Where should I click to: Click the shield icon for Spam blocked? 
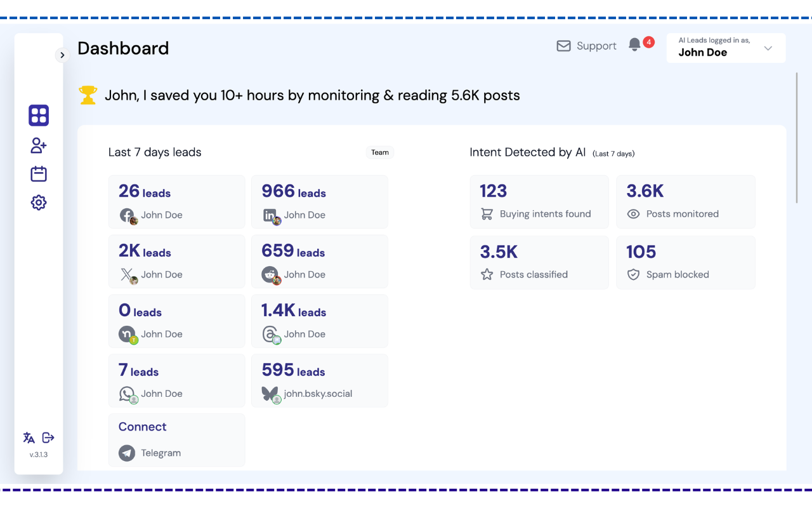click(633, 274)
